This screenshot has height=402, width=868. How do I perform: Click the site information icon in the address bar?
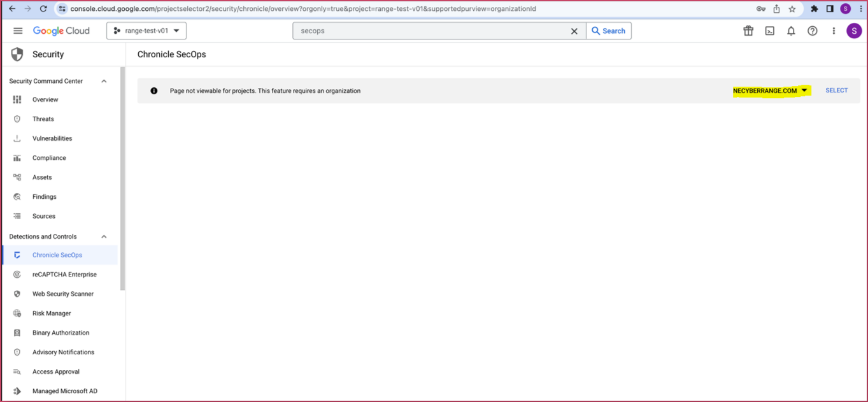(x=62, y=9)
